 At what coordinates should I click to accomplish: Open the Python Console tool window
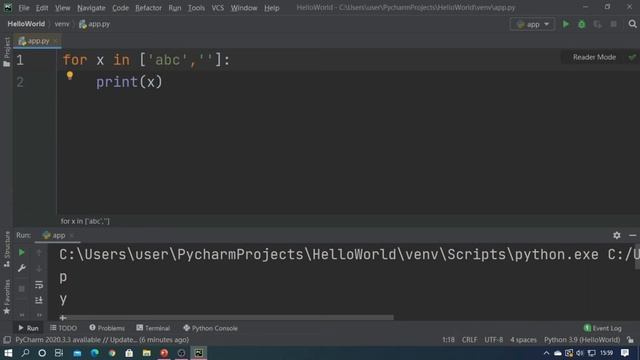click(x=210, y=328)
